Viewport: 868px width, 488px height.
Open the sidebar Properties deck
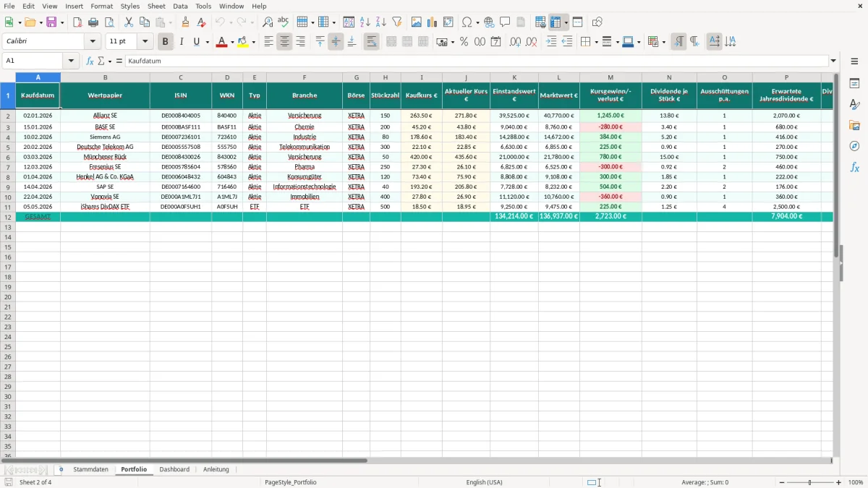pos(854,84)
